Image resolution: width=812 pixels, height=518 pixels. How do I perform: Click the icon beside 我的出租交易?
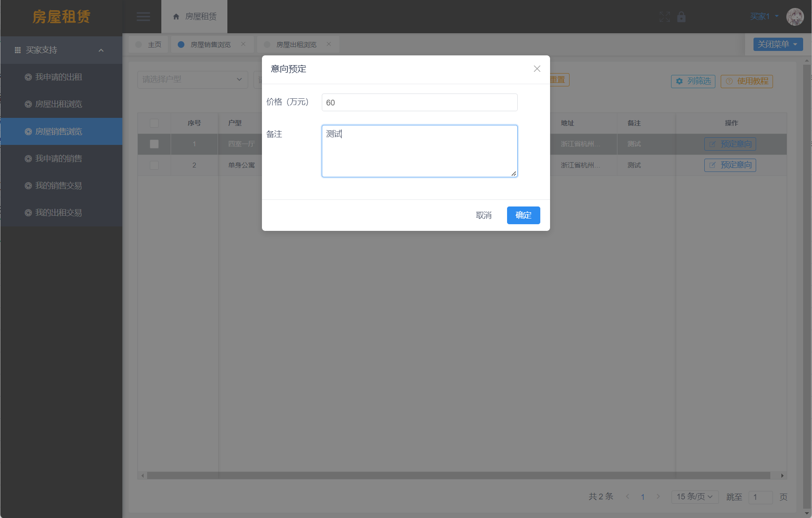(x=28, y=213)
